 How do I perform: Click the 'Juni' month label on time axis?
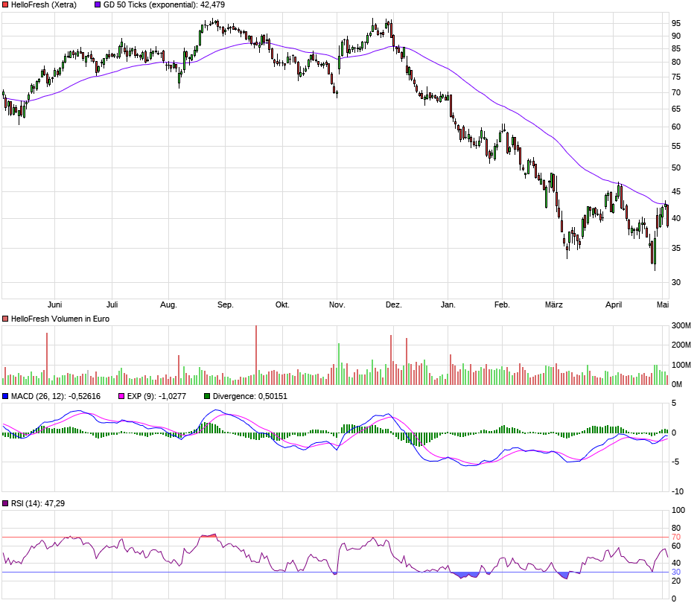point(54,304)
